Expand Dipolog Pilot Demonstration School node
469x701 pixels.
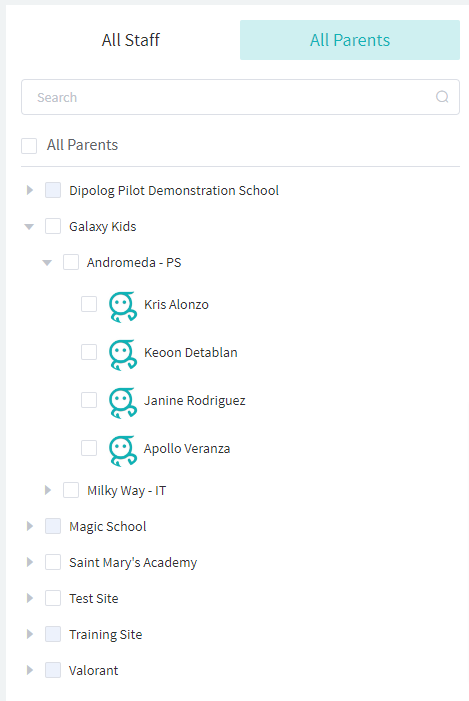coord(30,190)
